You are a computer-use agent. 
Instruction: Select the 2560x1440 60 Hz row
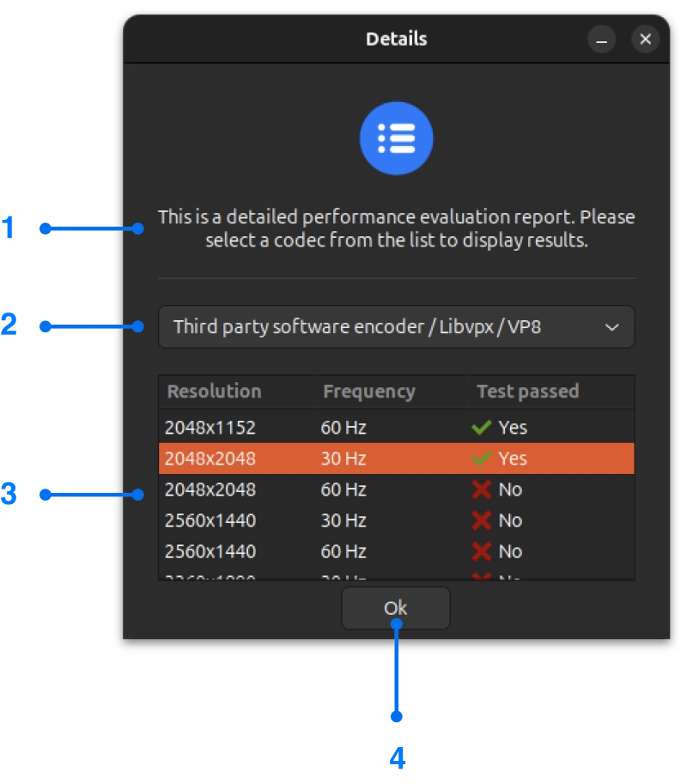301,550
